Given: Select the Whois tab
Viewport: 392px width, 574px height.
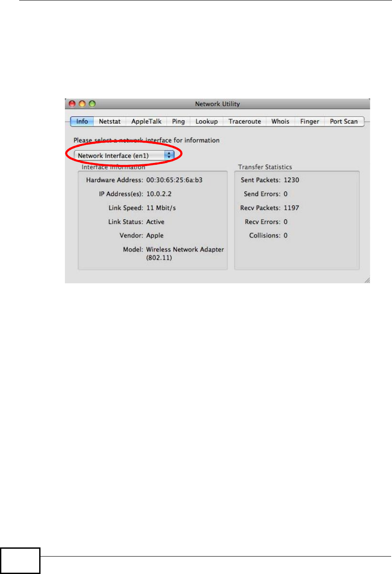Looking at the screenshot, I should (280, 122).
